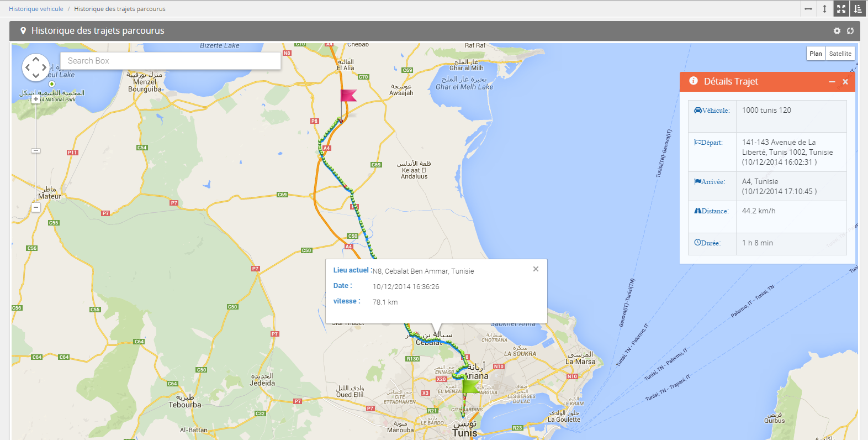Toggle fullscreen expand icon
Image resolution: width=868 pixels, height=440 pixels.
841,9
